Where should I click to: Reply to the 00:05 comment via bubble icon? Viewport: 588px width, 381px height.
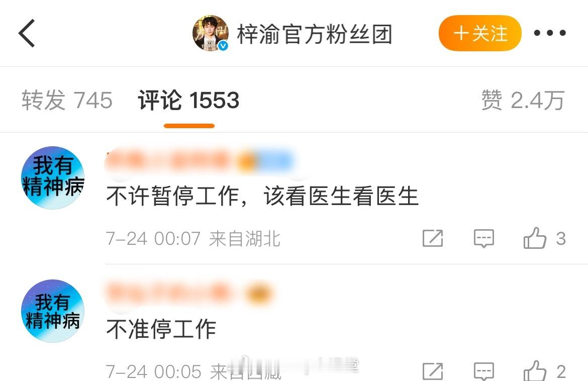click(x=484, y=371)
